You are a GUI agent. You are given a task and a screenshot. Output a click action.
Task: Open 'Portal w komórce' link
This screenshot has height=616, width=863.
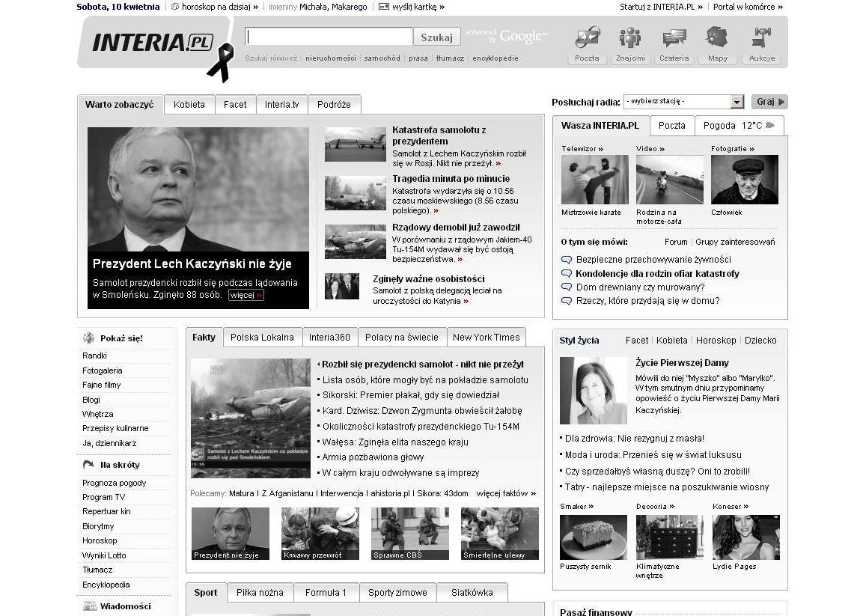[748, 7]
